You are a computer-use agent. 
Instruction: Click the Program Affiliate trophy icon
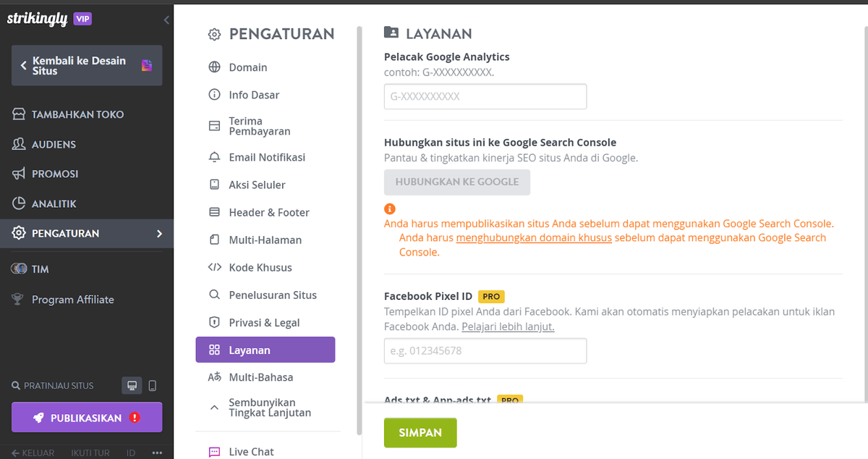[x=18, y=299]
